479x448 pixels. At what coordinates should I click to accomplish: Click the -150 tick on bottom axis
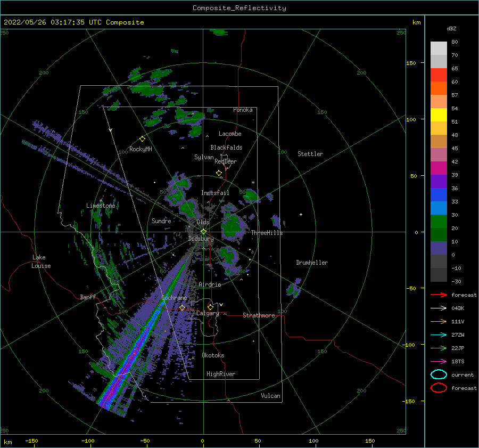[31, 441]
